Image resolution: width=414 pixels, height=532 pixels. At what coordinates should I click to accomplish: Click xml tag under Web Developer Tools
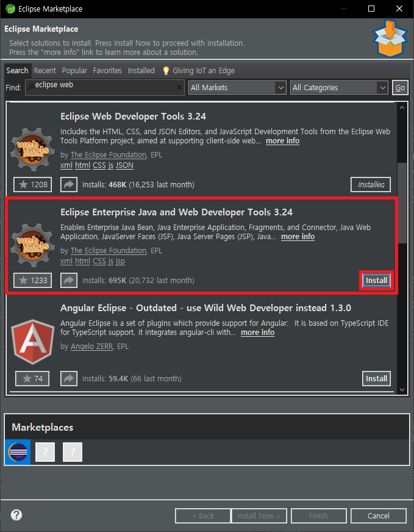pyautogui.click(x=66, y=165)
